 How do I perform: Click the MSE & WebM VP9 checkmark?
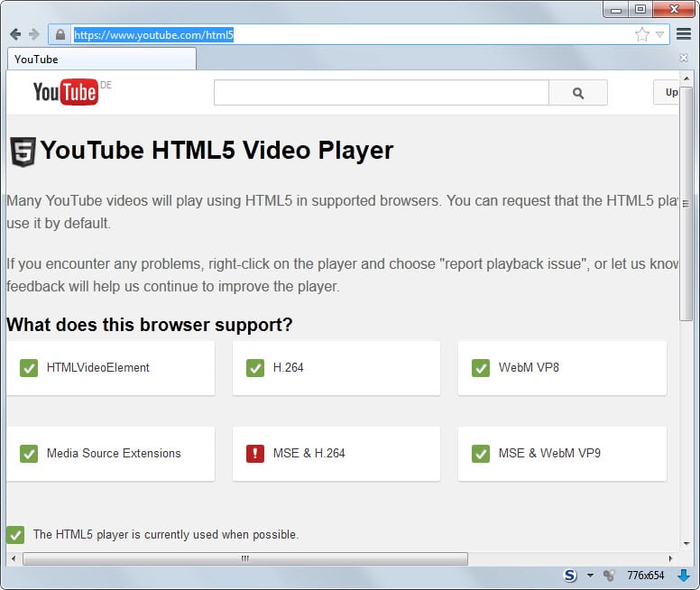tap(481, 454)
